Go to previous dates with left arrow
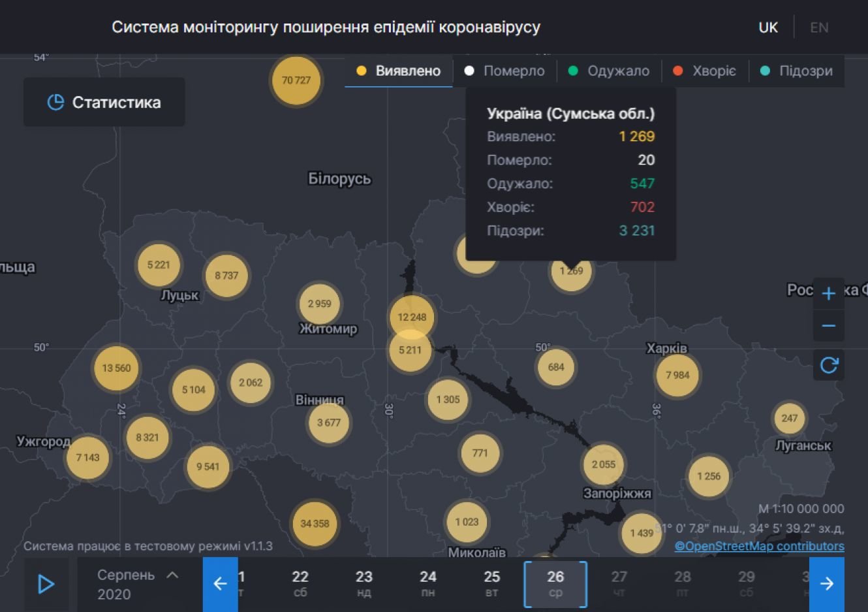868x612 pixels. (220, 584)
